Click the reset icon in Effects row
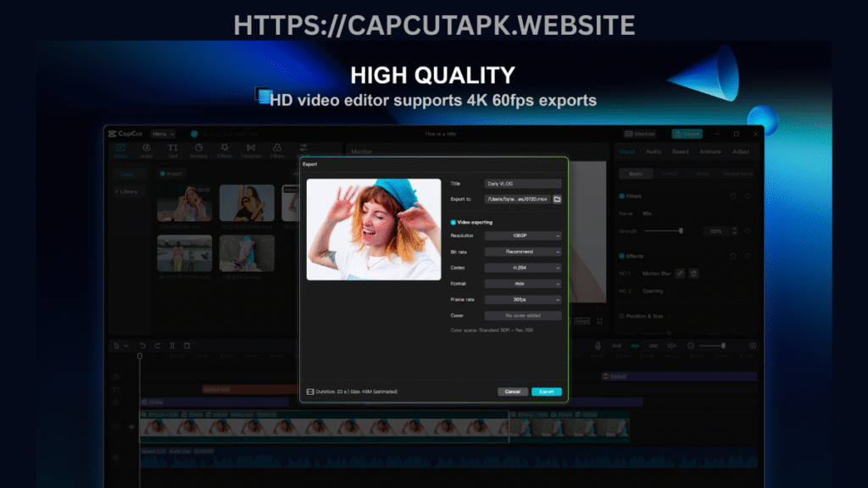Screen dimensions: 868x488 (733, 256)
